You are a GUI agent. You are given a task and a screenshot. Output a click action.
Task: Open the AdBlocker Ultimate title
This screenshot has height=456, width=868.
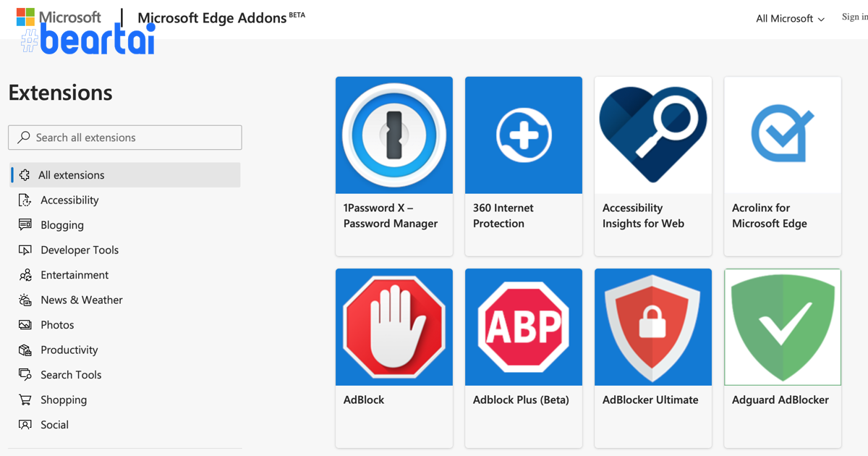650,400
